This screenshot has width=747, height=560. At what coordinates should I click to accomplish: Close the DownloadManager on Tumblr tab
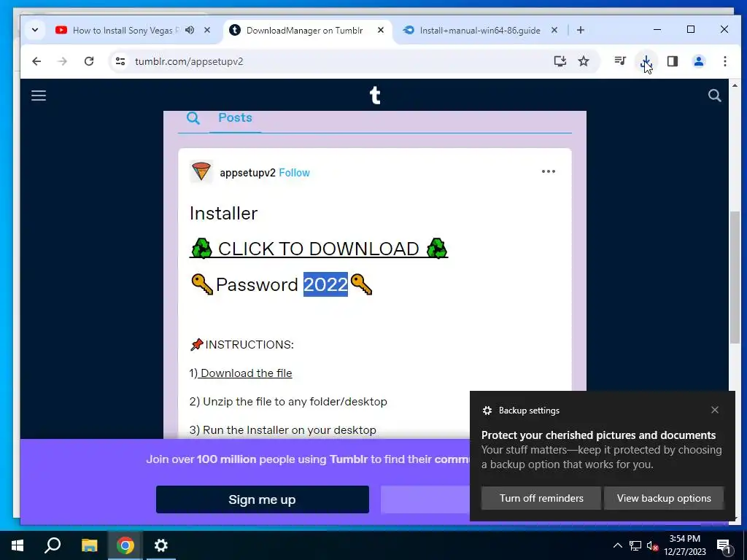click(x=381, y=30)
